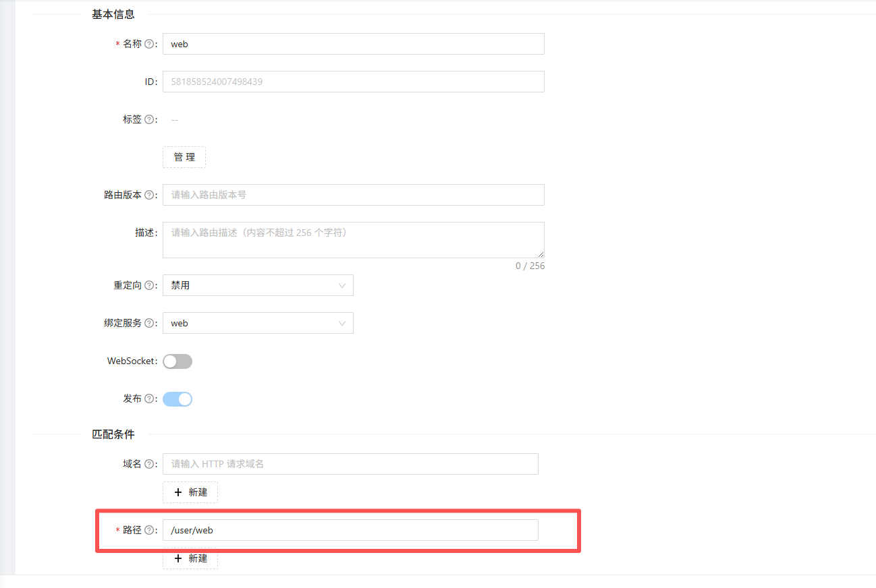Click the help icon next to 路由版本
876x588 pixels.
[x=149, y=195]
